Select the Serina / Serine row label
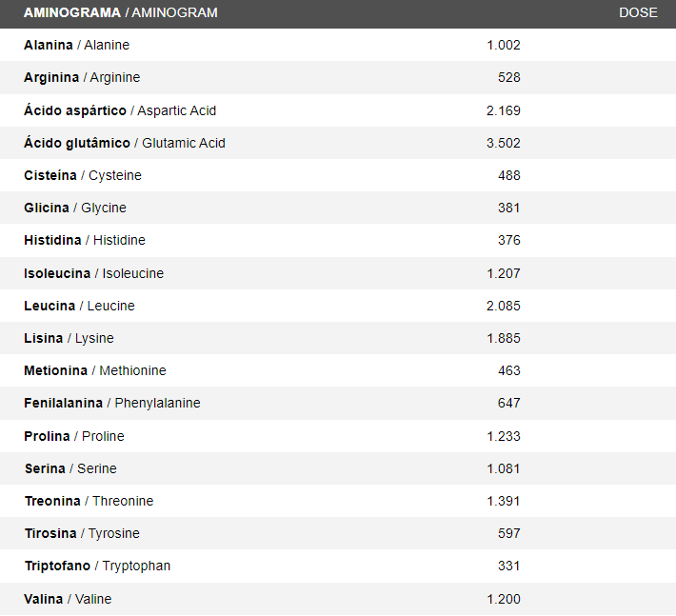Screen dimensions: 676x616 tap(70, 468)
